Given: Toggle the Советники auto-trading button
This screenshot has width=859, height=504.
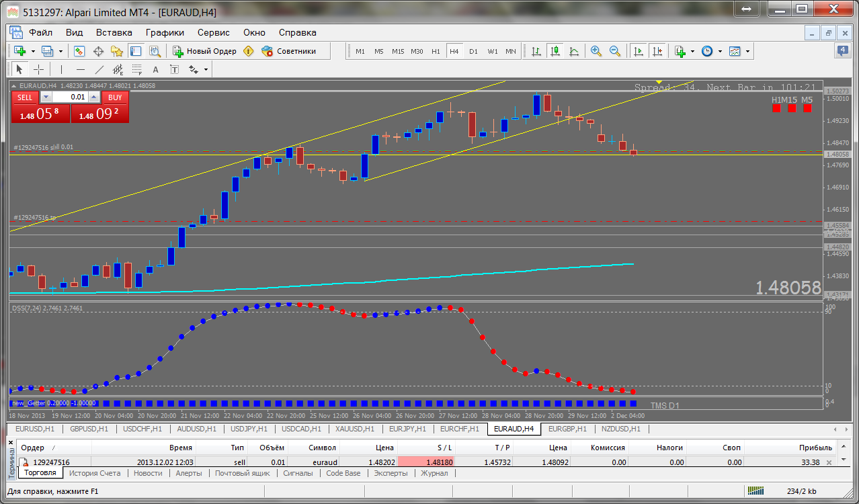Looking at the screenshot, I should point(288,51).
